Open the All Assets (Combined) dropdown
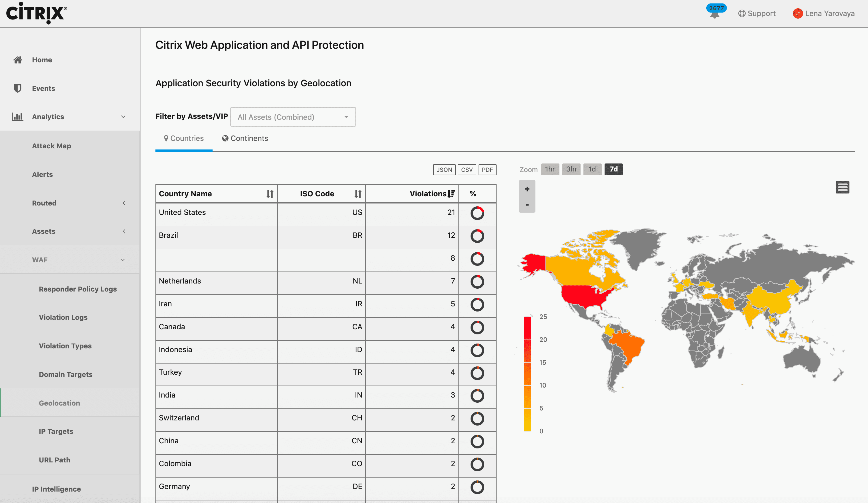The width and height of the screenshot is (868, 503). (x=293, y=117)
